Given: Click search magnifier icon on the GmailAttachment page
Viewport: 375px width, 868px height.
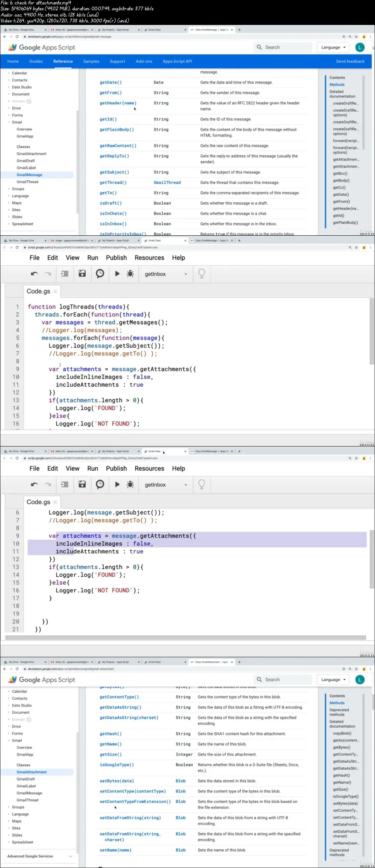Looking at the screenshot, I should tap(259, 680).
